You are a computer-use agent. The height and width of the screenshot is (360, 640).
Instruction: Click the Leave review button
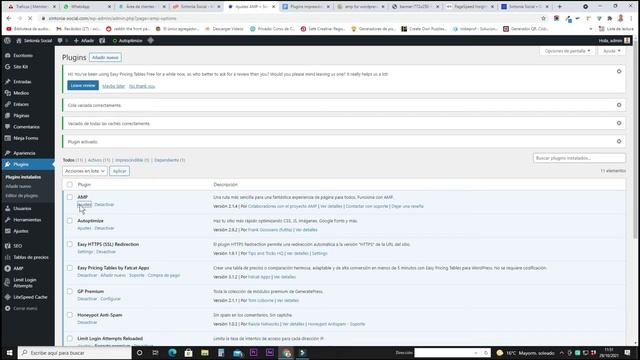tap(83, 86)
